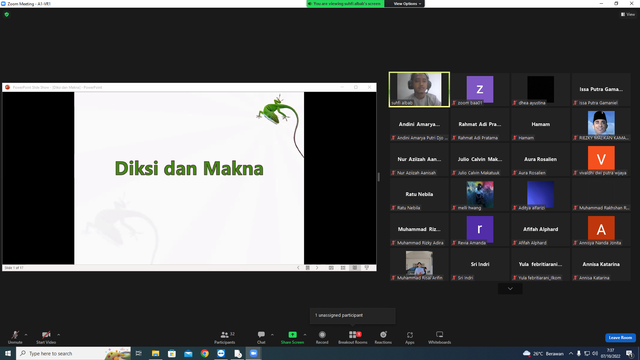This screenshot has width=640, height=360.
Task: Select Annisa Katarina participant tile
Action: 601,265
